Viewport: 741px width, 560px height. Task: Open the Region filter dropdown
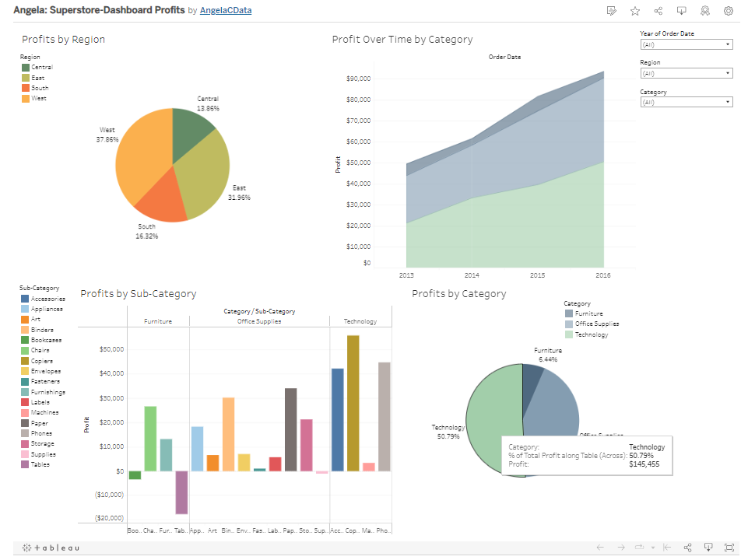pyautogui.click(x=729, y=72)
